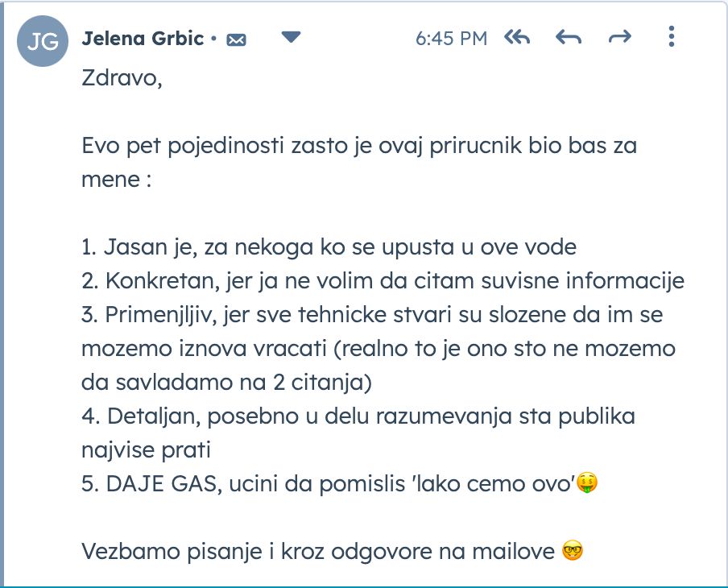Click the JG avatar circle

click(x=43, y=42)
